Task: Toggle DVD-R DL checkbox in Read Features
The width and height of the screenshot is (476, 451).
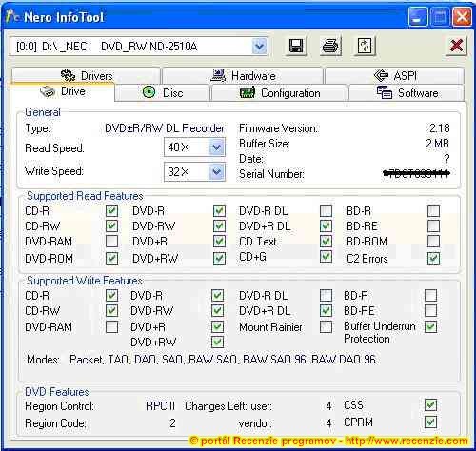Action: pyautogui.click(x=326, y=210)
